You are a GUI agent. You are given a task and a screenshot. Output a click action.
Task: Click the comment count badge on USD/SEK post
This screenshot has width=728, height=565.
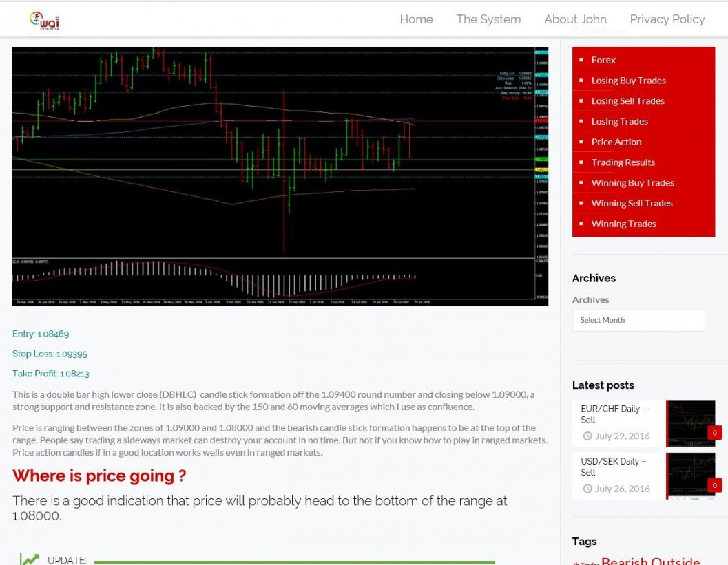[714, 486]
